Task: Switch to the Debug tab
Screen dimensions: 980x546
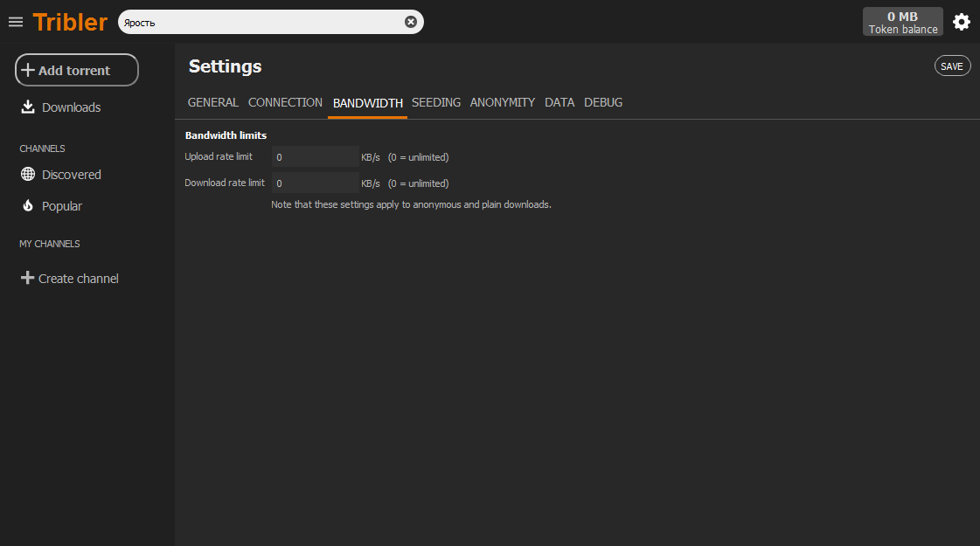Action: tap(603, 102)
